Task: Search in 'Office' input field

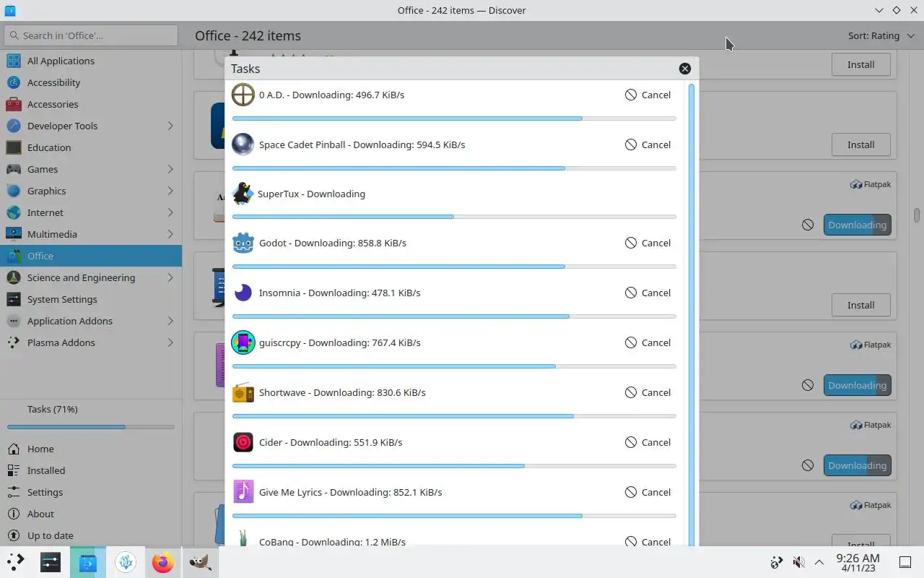Action: point(91,35)
